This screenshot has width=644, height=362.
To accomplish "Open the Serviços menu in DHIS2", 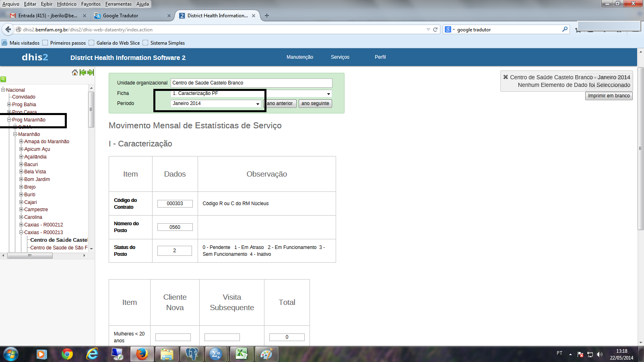I will [340, 57].
